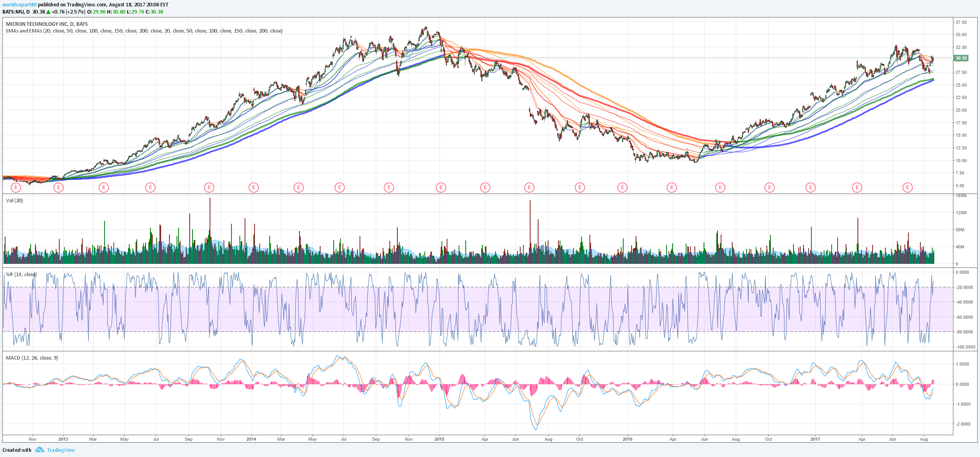Click earnings E marker above 2015 label
The height and width of the screenshot is (457, 980).
pyautogui.click(x=441, y=188)
